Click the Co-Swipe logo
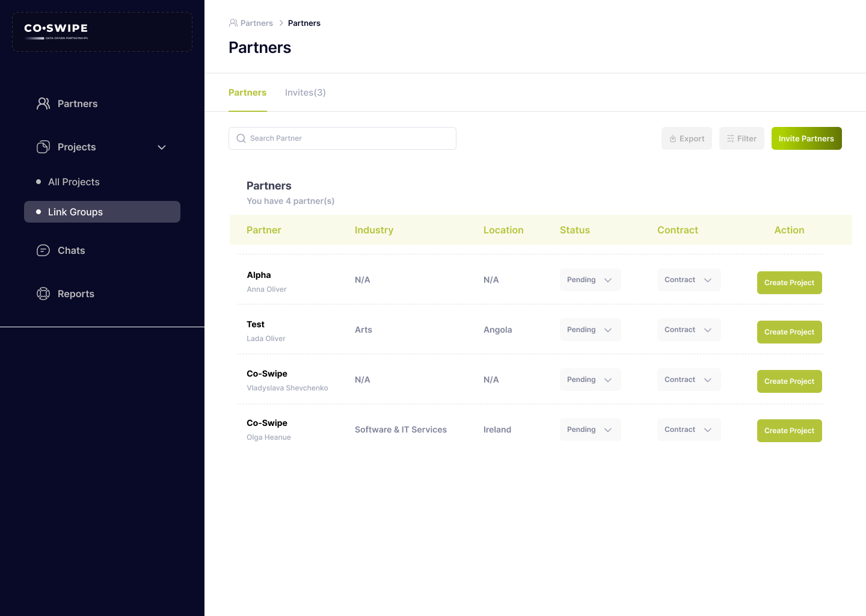The image size is (866, 616). click(57, 31)
